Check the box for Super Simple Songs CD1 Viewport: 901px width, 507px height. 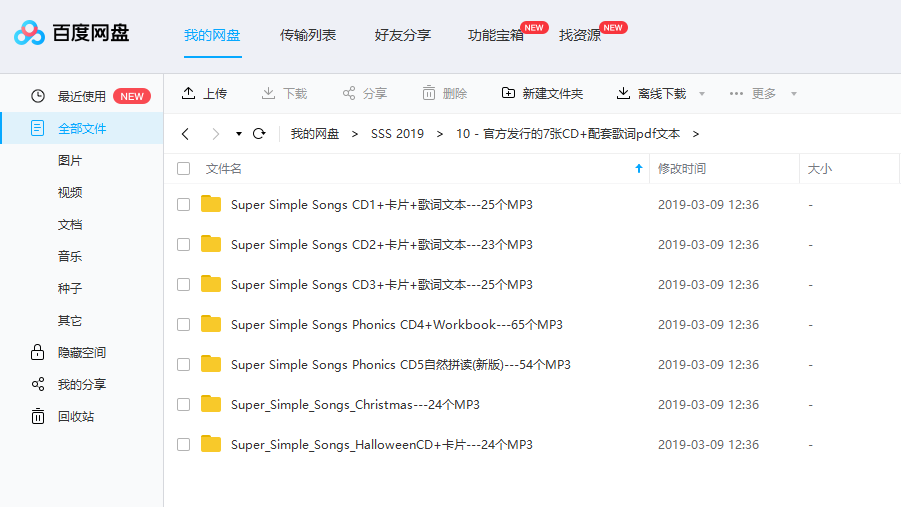[x=183, y=205]
